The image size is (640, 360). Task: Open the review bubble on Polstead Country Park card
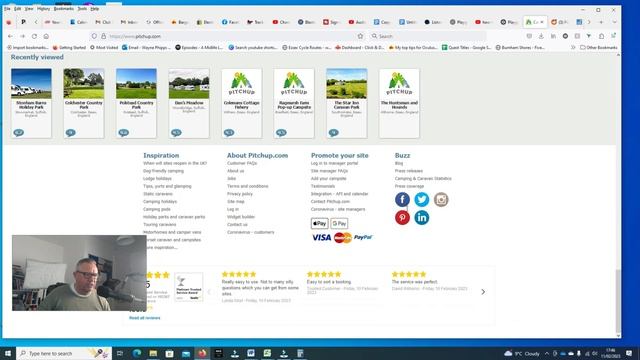123,133
